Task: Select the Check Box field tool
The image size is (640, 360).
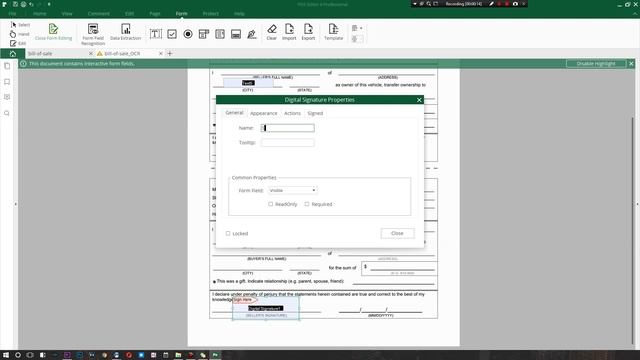Action: pos(172,34)
